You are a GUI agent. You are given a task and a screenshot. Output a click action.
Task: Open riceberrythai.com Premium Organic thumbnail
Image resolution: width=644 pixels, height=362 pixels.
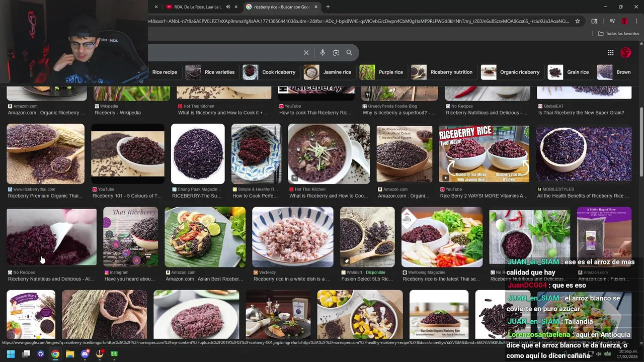(46, 154)
